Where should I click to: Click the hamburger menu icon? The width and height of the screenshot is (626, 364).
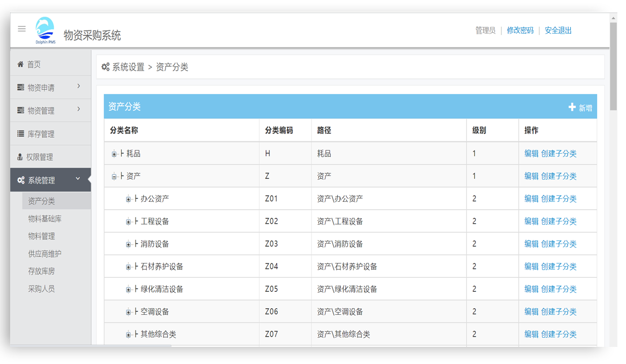point(22,29)
